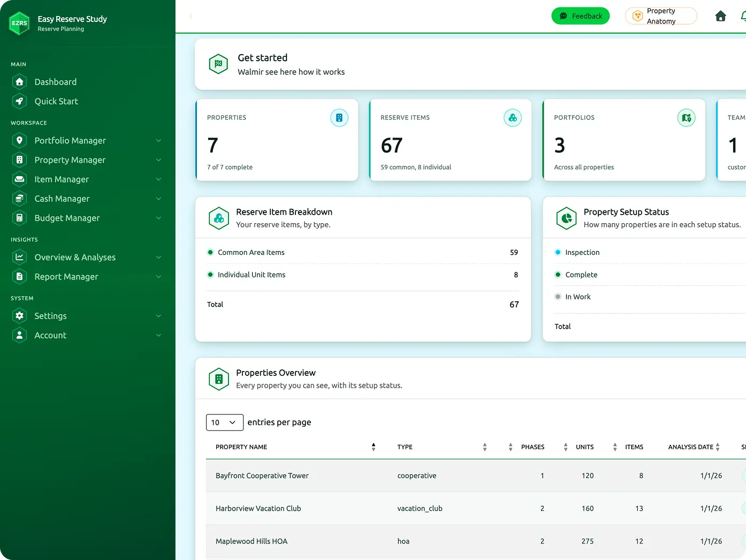Click the Budget Manager calculator icon
The width and height of the screenshot is (746, 560).
pos(19,218)
